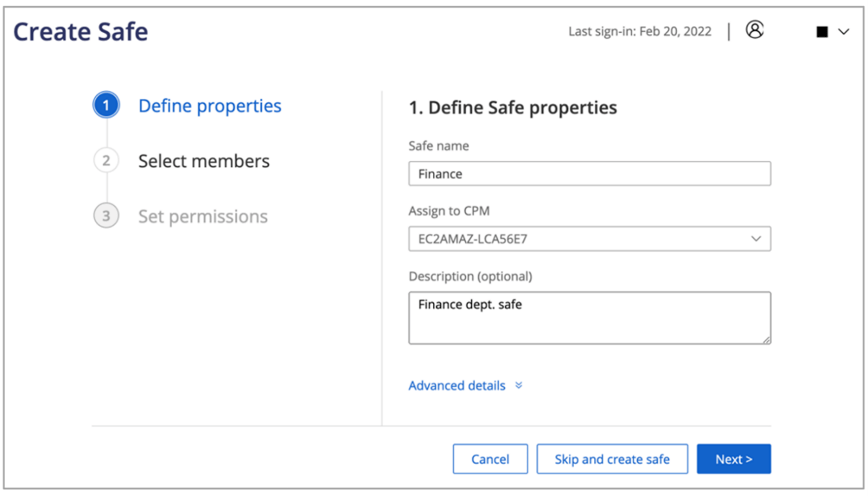The image size is (868, 496).
Task: Click the Advanced details double chevron
Action: pos(518,385)
